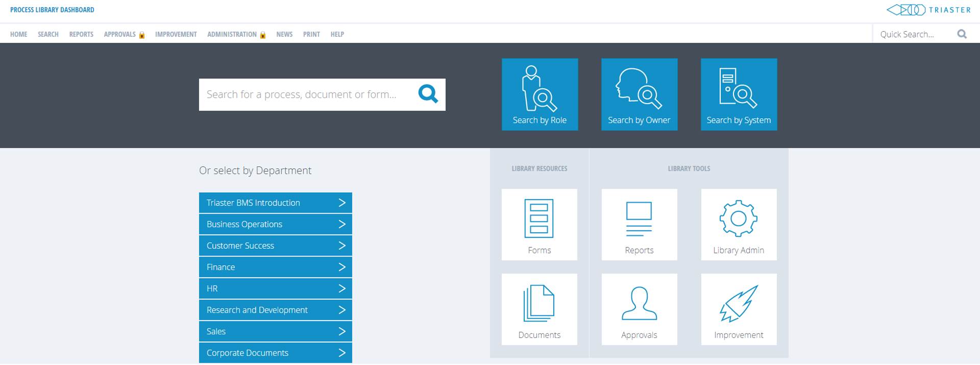Select Customer Success department
The width and height of the screenshot is (980, 365).
click(276, 246)
